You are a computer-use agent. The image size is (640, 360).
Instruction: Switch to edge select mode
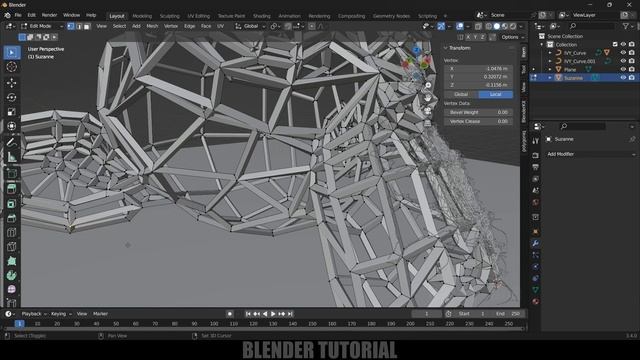pos(79,26)
